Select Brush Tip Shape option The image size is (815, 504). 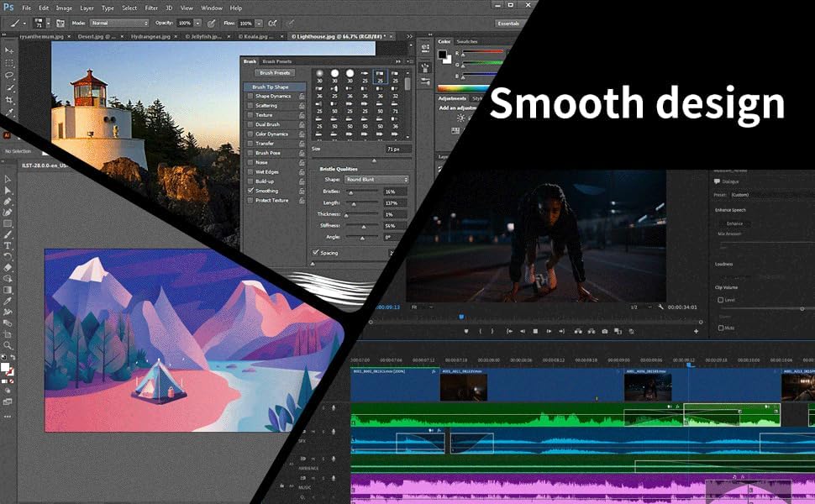point(271,87)
